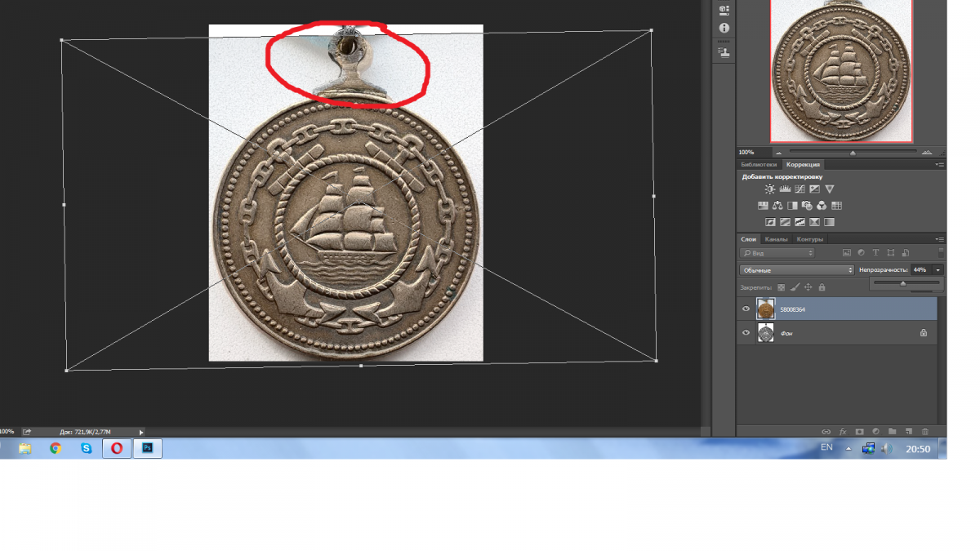Add a Color Lookup adjustment
The image size is (980, 551).
(836, 206)
